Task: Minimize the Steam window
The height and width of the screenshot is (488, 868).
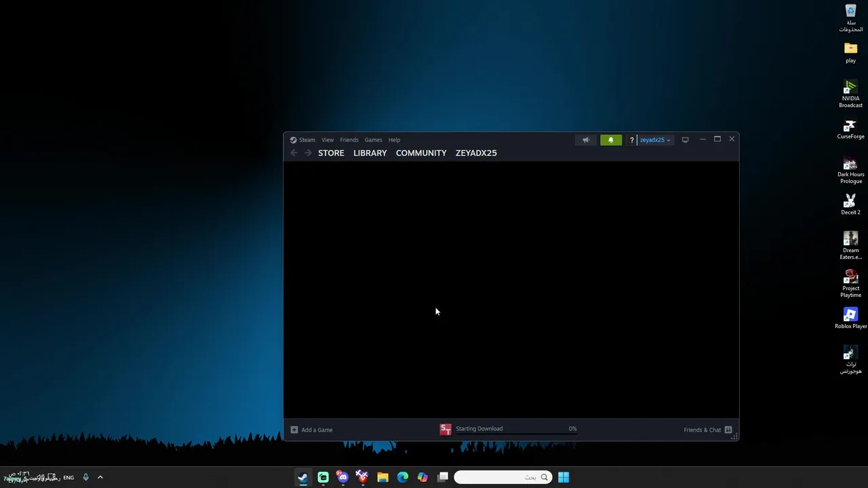Action: pos(703,139)
